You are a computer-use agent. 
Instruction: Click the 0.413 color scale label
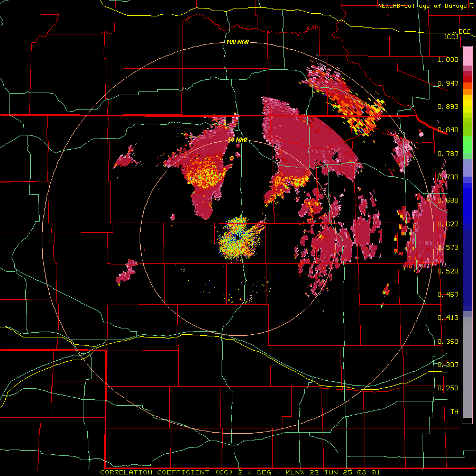pos(448,317)
